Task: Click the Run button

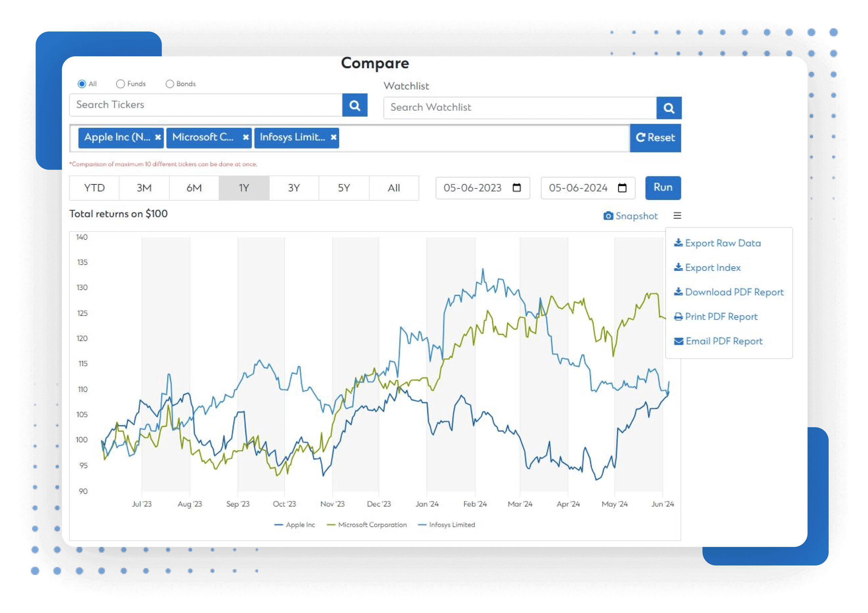Action: [663, 188]
